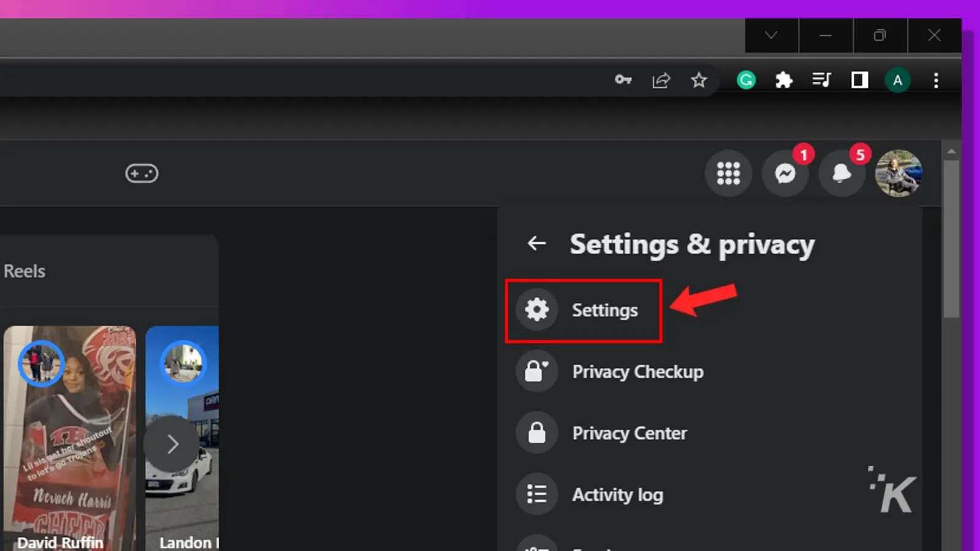Restore down the browser window
The image size is (980, 551).
point(880,36)
